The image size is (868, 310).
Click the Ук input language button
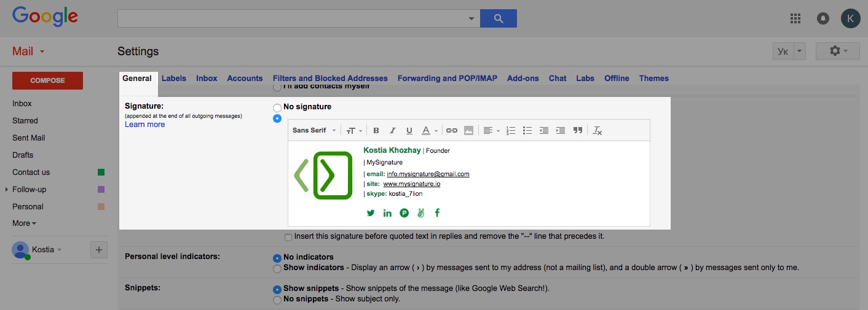[783, 52]
